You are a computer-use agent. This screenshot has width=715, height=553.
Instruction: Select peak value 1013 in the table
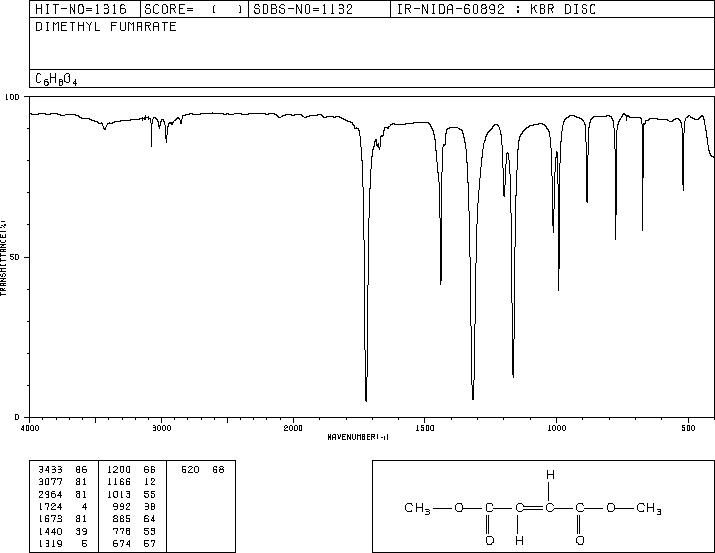pyautogui.click(x=119, y=494)
